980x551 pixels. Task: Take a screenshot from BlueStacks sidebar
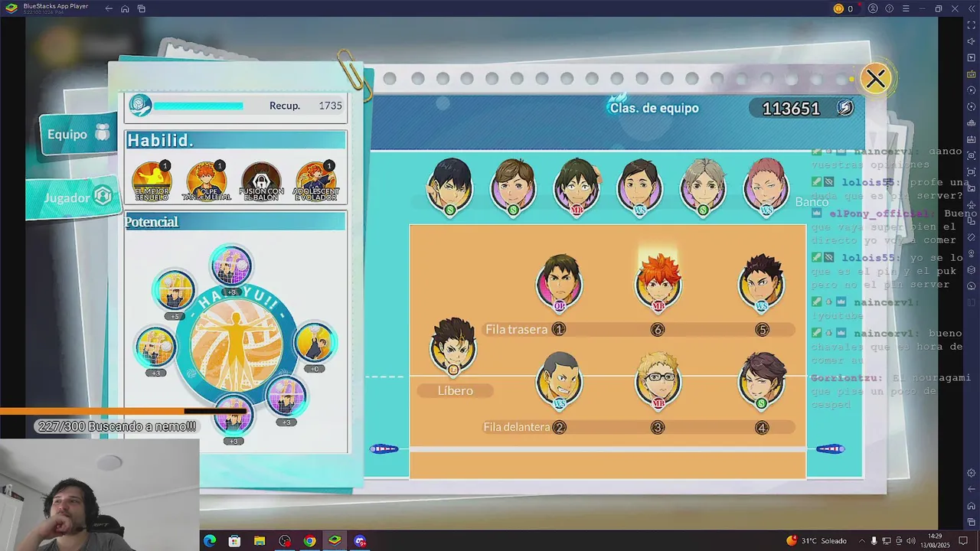coord(972,156)
